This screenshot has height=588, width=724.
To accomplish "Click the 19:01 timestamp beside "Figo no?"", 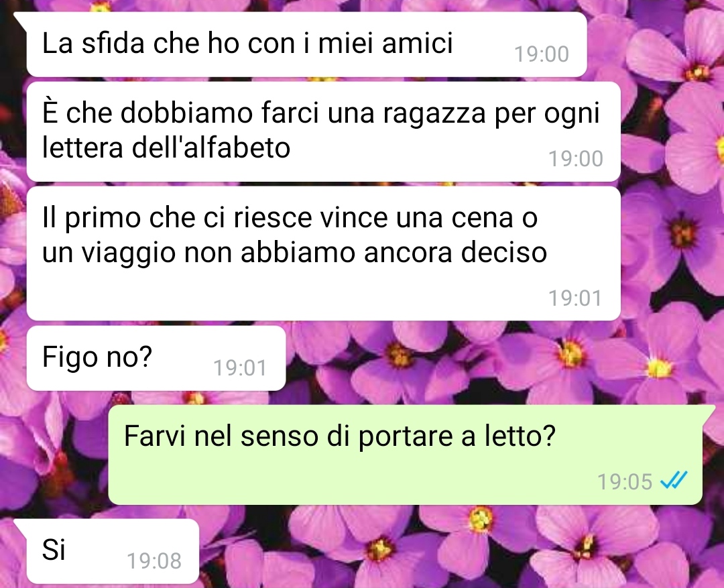I will pyautogui.click(x=239, y=368).
